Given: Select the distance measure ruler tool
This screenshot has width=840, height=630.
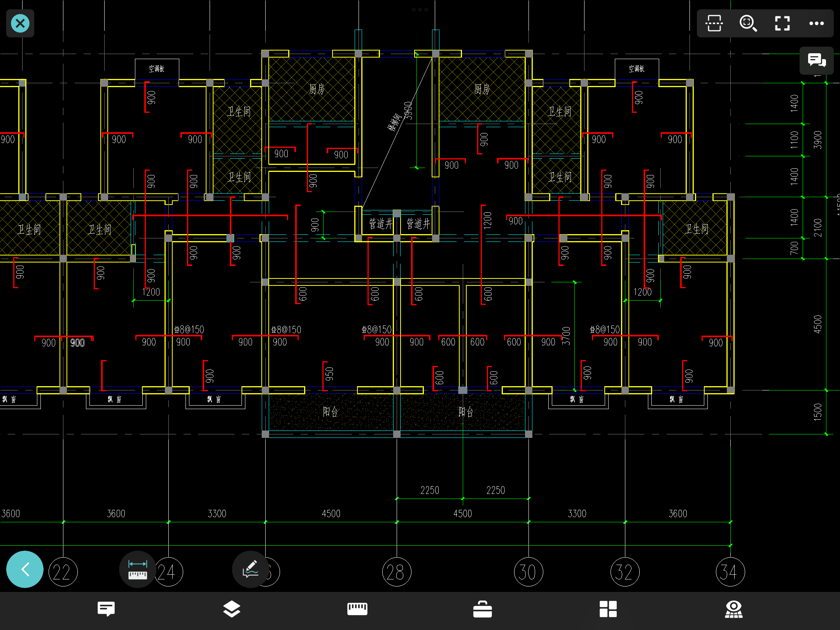Looking at the screenshot, I should tap(138, 569).
